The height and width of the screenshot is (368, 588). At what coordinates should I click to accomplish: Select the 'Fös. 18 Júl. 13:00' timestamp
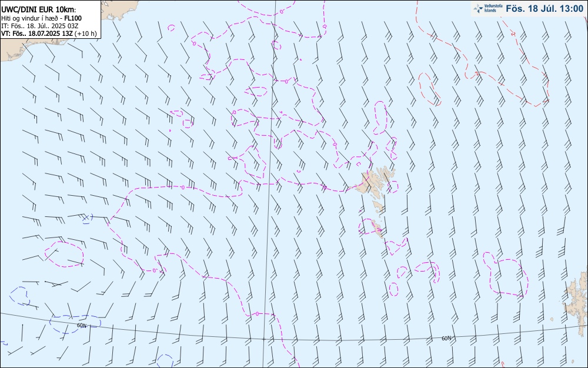544,9
